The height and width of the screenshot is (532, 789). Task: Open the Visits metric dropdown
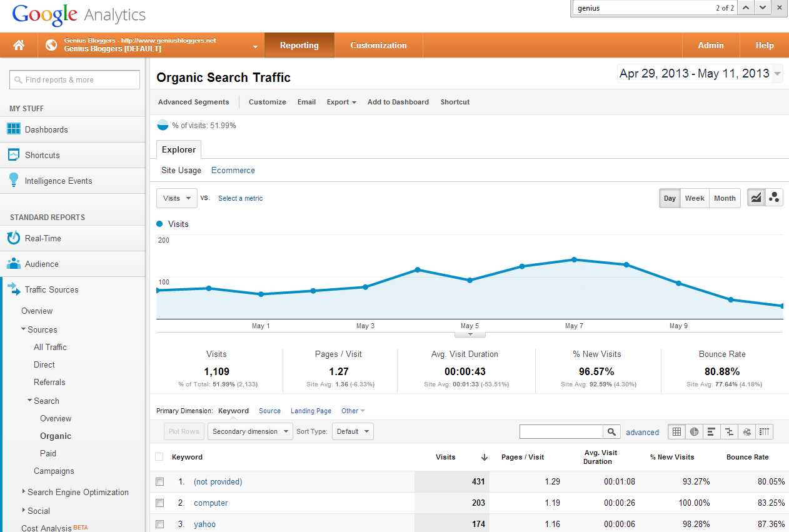pos(177,198)
